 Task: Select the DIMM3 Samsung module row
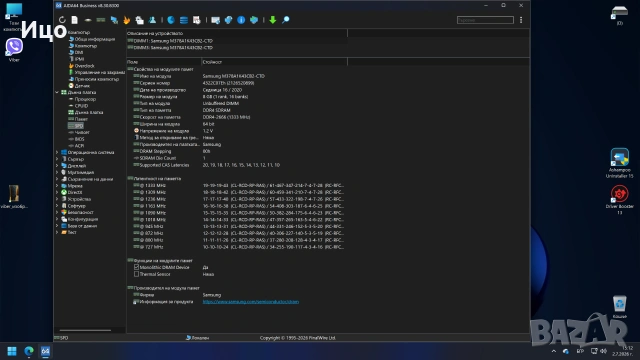170,47
